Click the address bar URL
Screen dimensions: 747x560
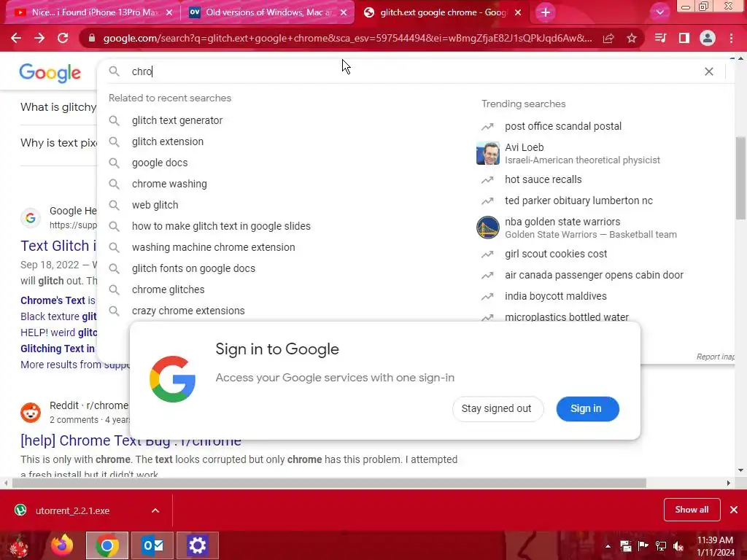coord(348,39)
